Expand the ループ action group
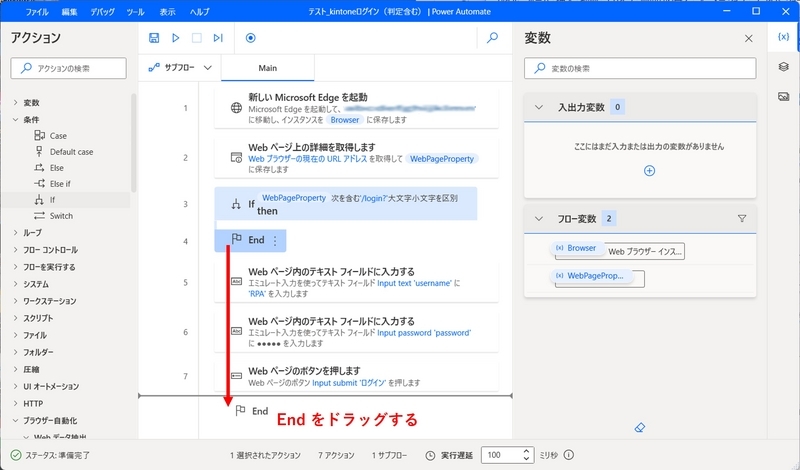The width and height of the screenshot is (800, 470). (x=15, y=233)
